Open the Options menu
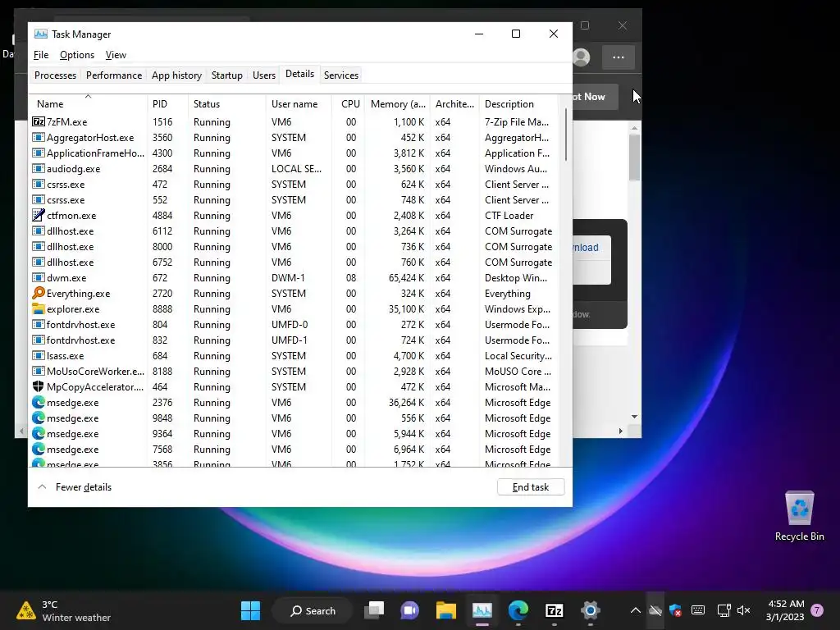Viewport: 840px width, 630px height. coord(76,55)
